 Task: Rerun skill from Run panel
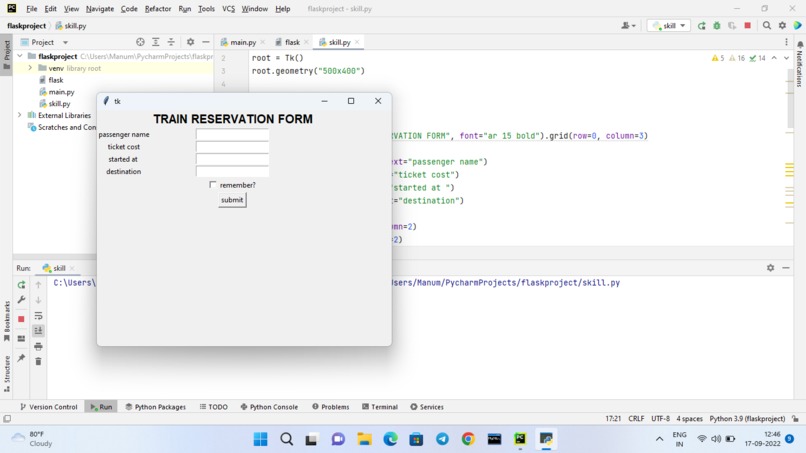point(21,284)
